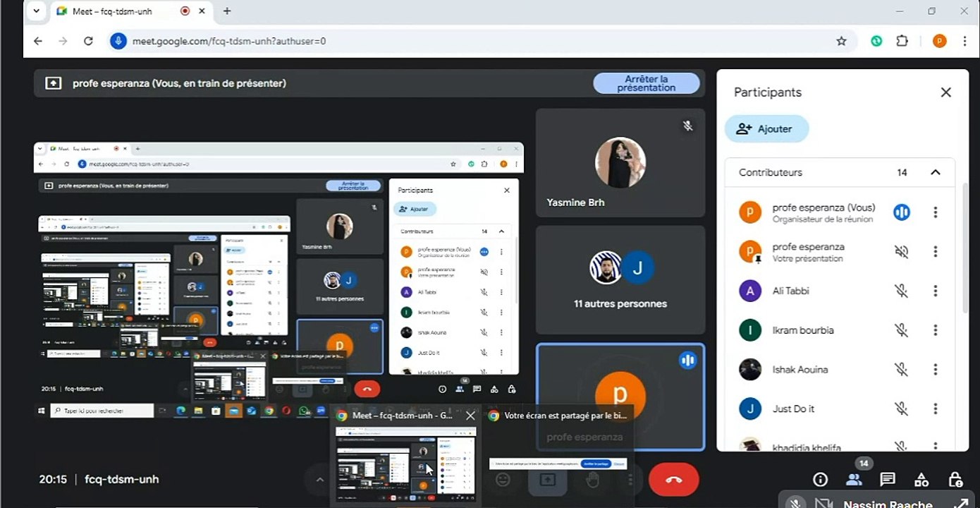The width and height of the screenshot is (980, 508).
Task: Open the Chrome three-dot menu
Action: pos(964,41)
